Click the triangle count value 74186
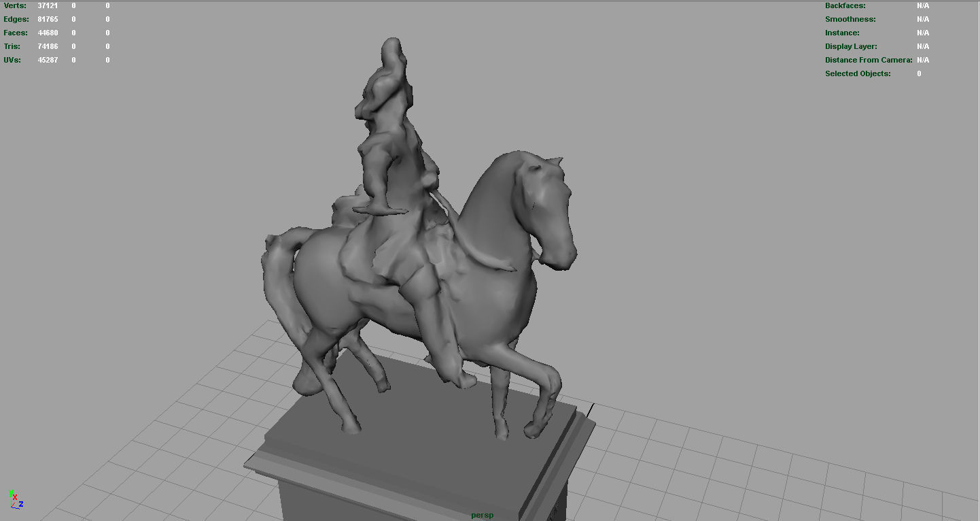Image resolution: width=980 pixels, height=521 pixels. 48,46
